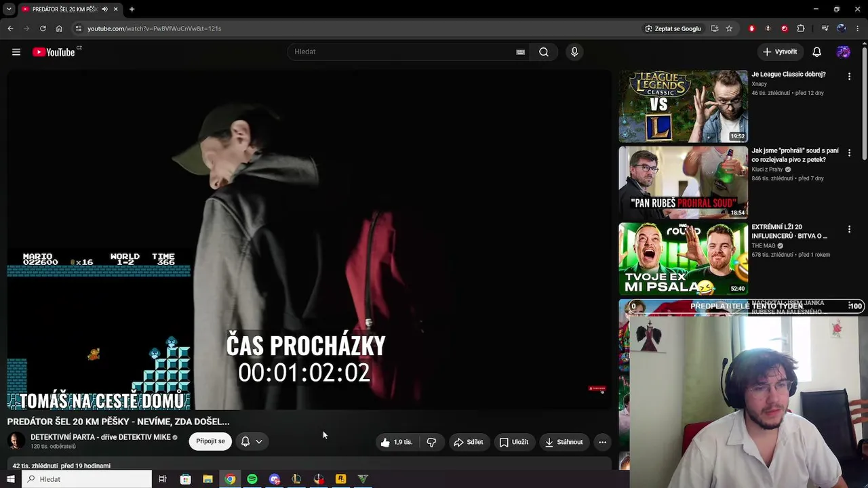Open Task View on the taskbar
Viewport: 868px width, 488px height.
[x=163, y=479]
